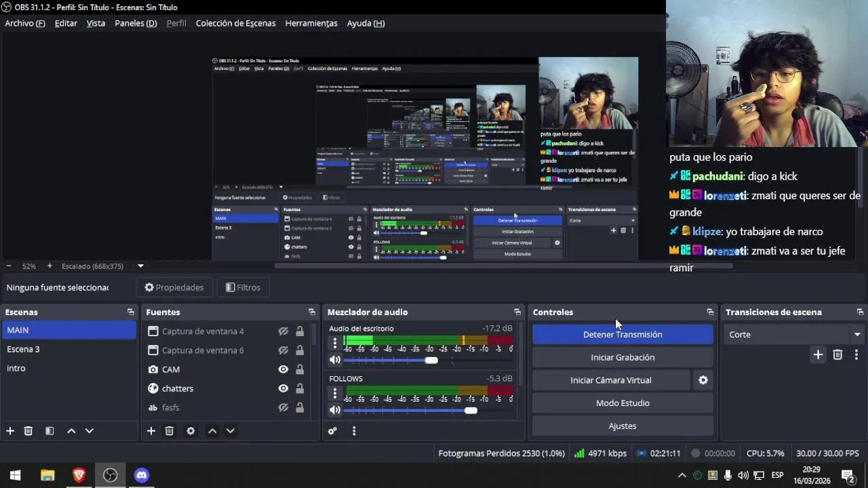The height and width of the screenshot is (488, 868).
Task: Open Windows Start menu
Action: coord(16,475)
